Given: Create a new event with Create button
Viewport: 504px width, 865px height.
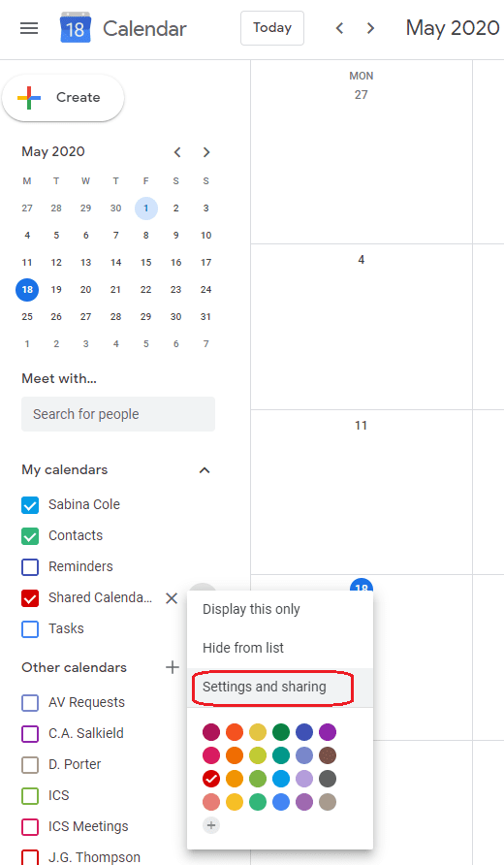Looking at the screenshot, I should tap(63, 98).
